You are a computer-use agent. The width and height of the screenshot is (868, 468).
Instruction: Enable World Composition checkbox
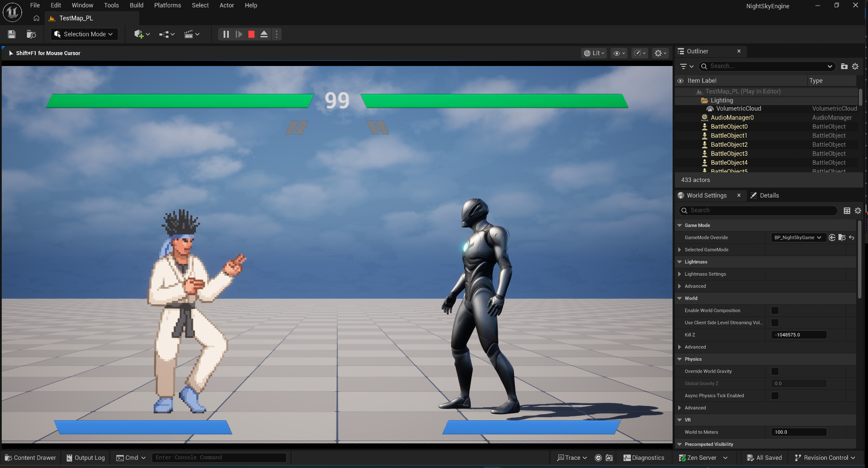(x=775, y=310)
